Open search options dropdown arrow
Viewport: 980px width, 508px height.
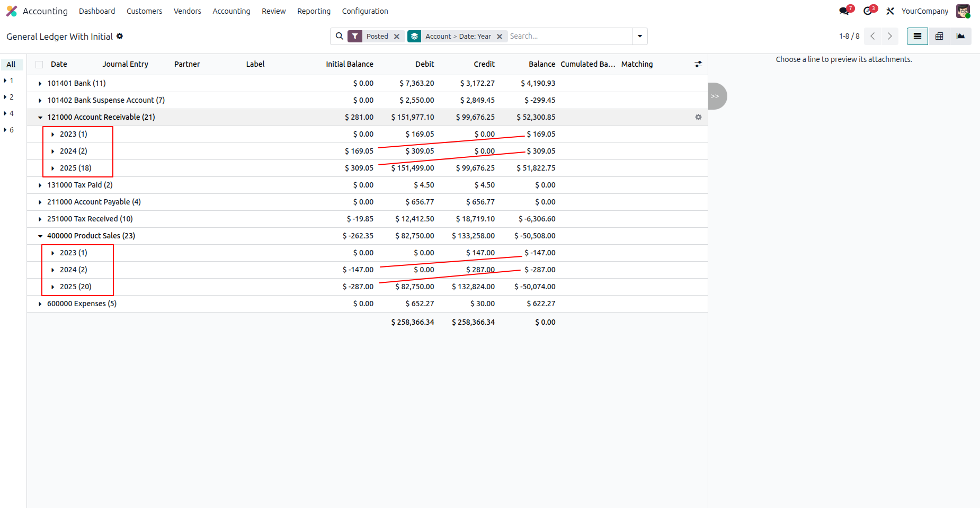(x=640, y=36)
